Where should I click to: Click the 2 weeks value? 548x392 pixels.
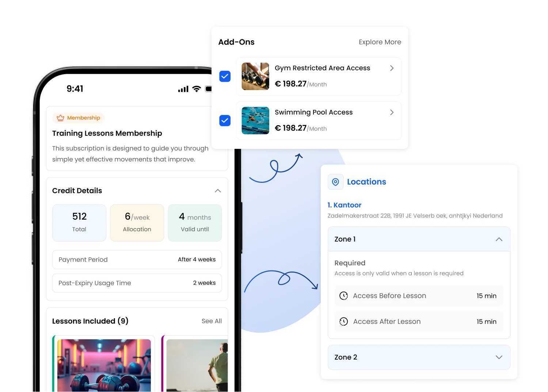tap(204, 283)
